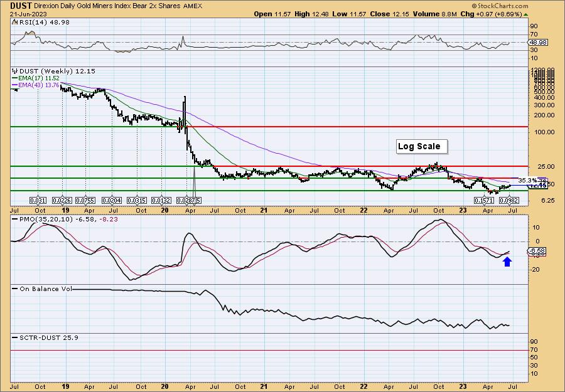Click the 'Close 12.15' value
Image resolution: width=565 pixels, height=392 pixels.
tap(388, 14)
